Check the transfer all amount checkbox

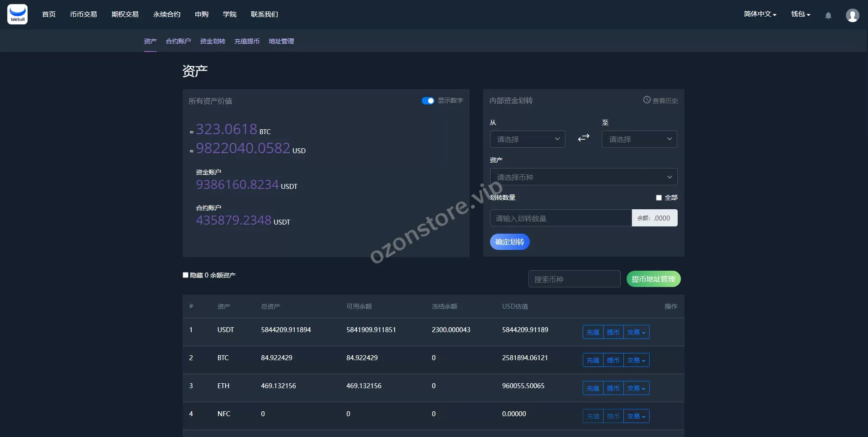[x=659, y=197]
